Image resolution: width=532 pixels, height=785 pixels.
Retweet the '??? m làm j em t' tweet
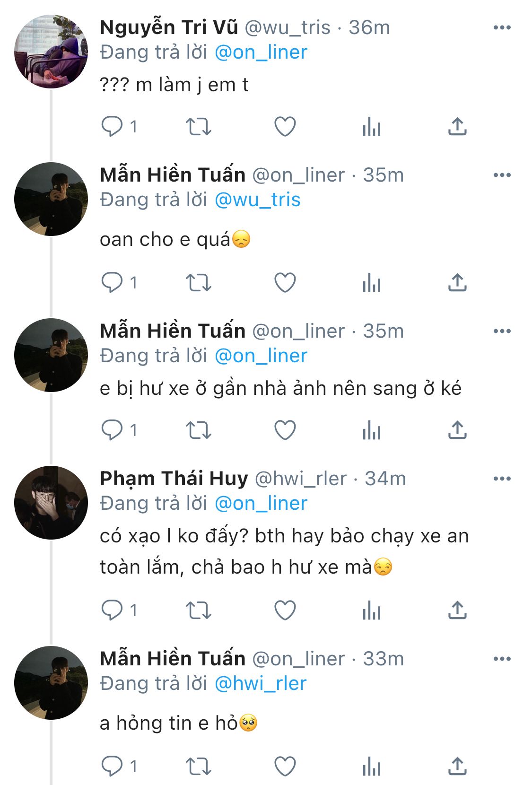[x=198, y=127]
